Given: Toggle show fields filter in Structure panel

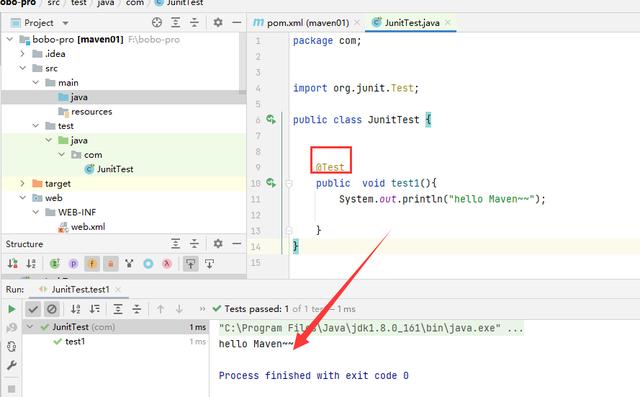Looking at the screenshot, I should (92, 264).
